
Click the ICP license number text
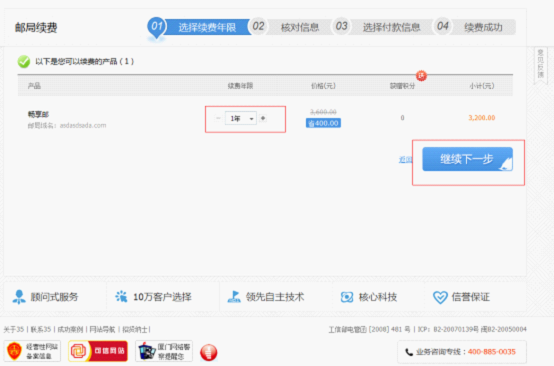click(472, 329)
